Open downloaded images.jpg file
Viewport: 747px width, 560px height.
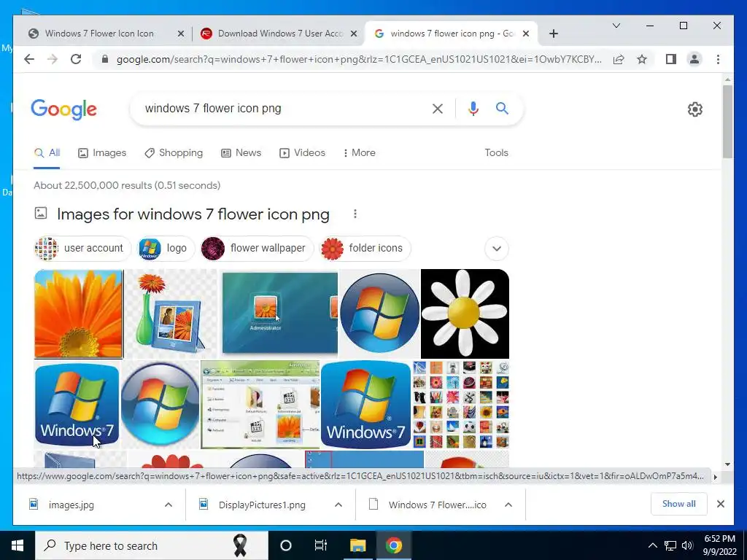[x=71, y=505]
